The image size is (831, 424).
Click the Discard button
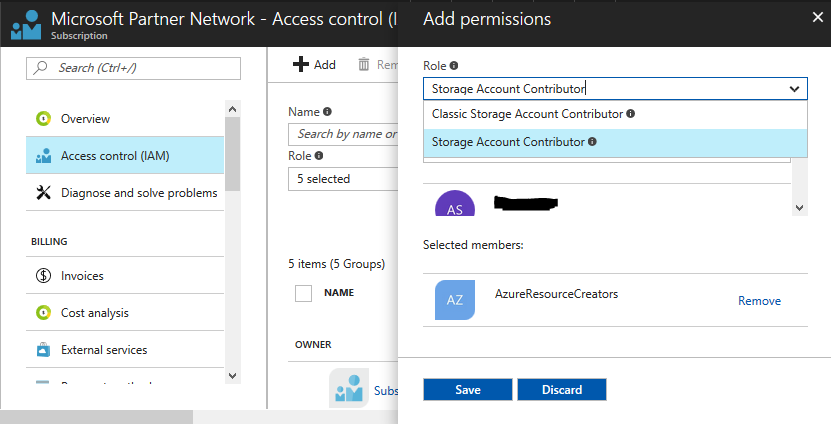tap(561, 390)
